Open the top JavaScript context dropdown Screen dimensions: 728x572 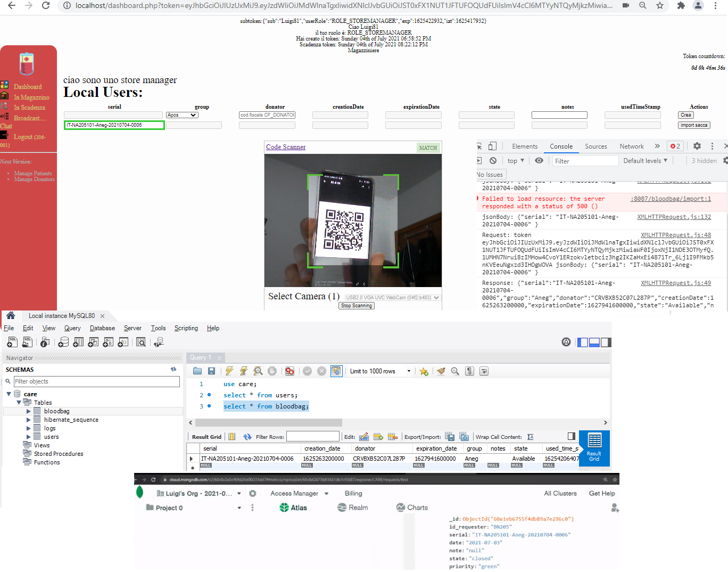pos(516,161)
